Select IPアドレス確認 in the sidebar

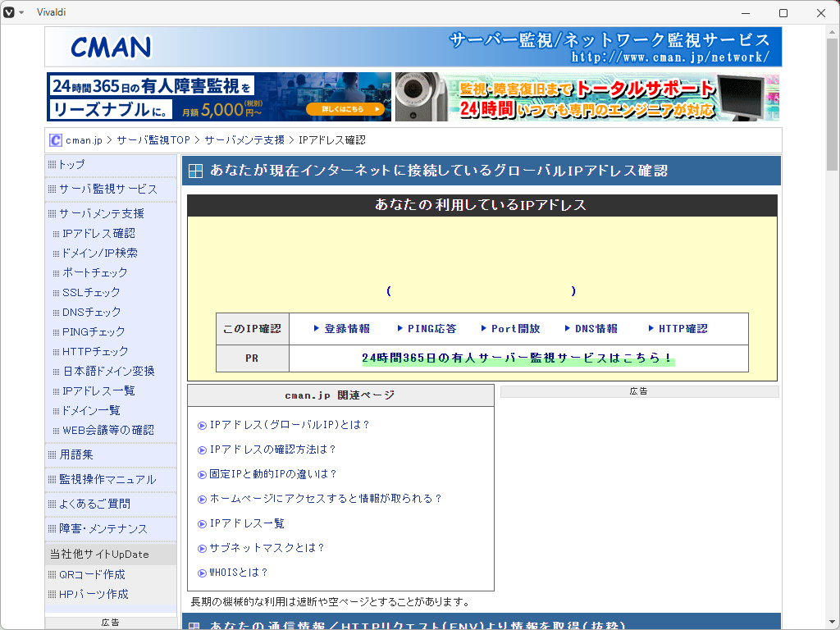coord(98,234)
